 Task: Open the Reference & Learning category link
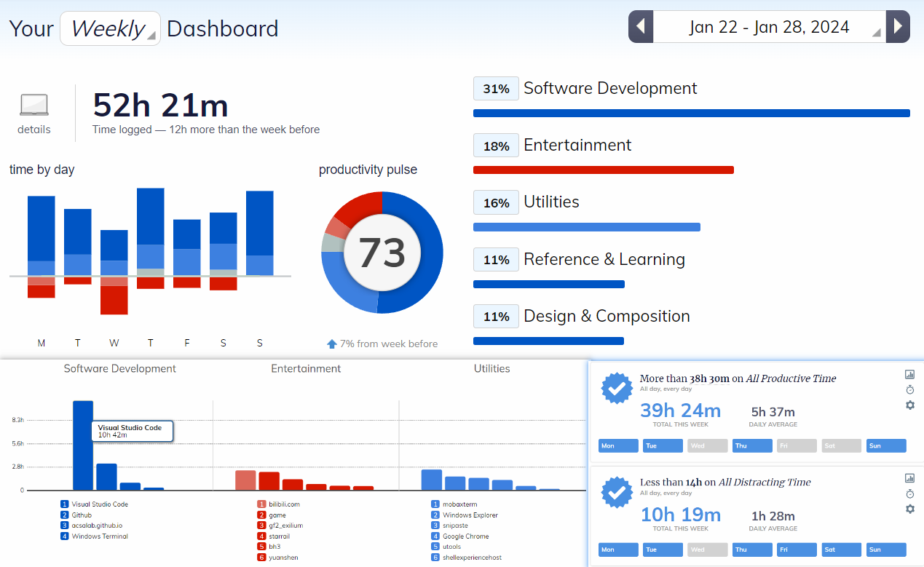[604, 259]
